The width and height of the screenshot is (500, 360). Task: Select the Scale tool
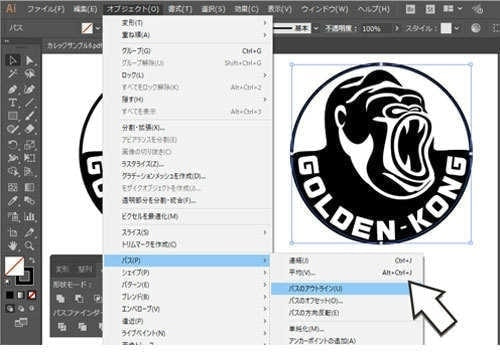[29, 145]
